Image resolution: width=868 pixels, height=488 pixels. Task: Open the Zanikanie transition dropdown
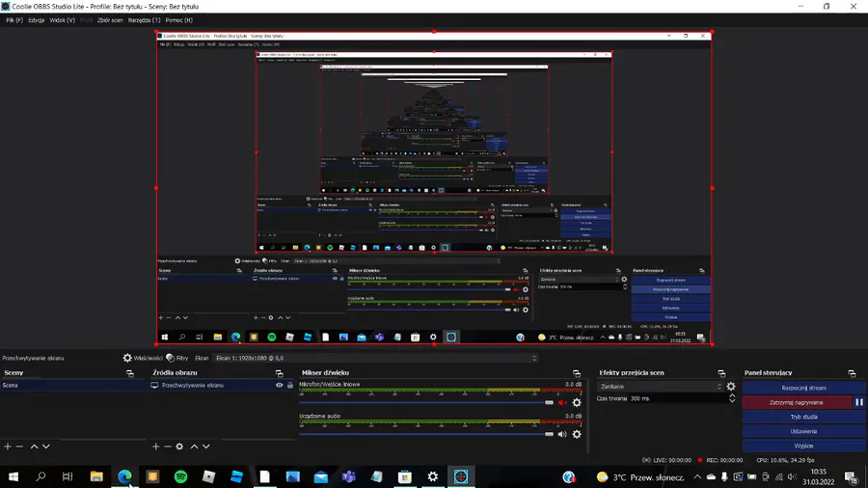point(661,386)
